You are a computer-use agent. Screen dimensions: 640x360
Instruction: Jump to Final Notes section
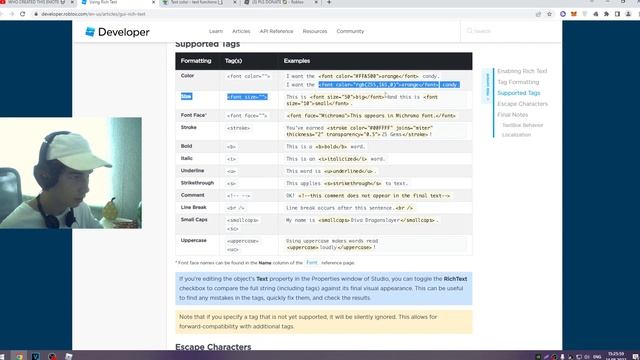[512, 115]
